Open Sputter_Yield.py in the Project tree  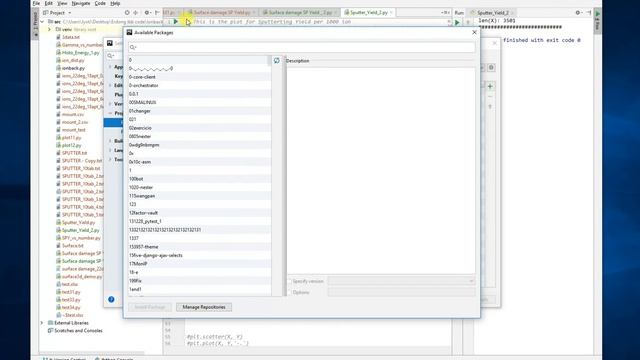pos(78,222)
